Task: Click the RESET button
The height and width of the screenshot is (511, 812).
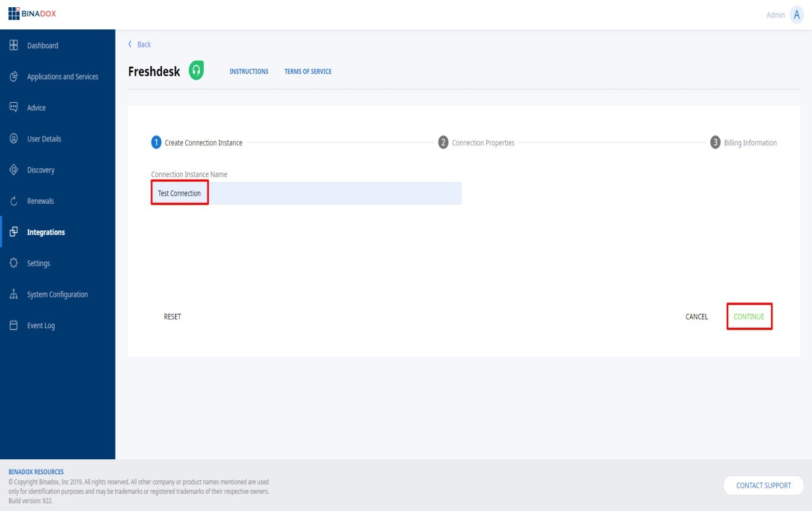Action: 173,317
